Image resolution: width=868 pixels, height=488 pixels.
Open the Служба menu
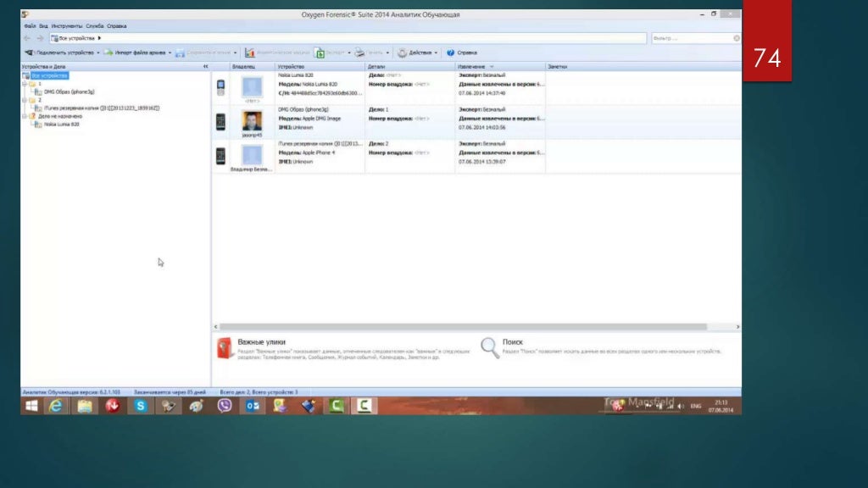[x=95, y=26]
